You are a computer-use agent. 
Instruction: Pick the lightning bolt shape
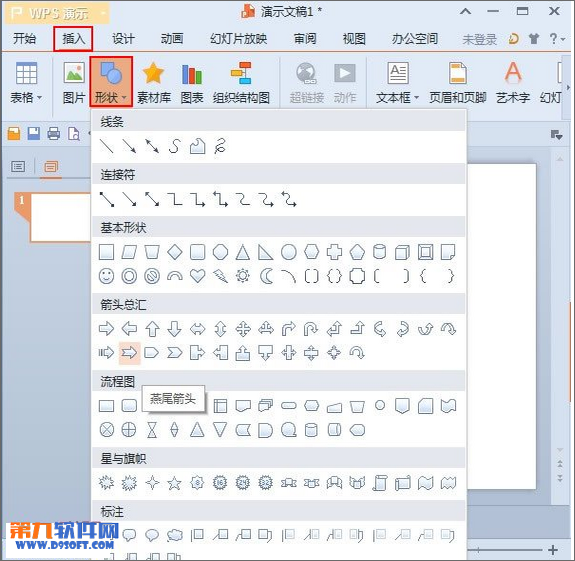(220, 276)
